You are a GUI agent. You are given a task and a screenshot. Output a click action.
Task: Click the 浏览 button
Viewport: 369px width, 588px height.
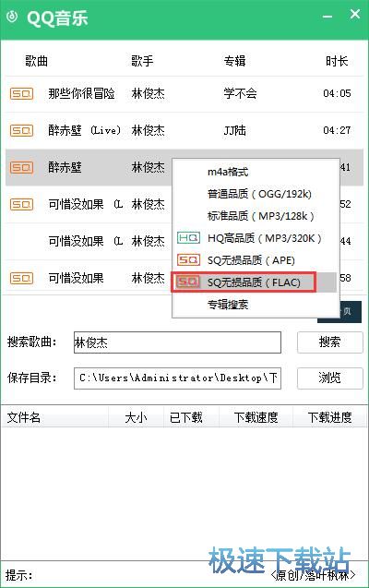click(x=330, y=378)
